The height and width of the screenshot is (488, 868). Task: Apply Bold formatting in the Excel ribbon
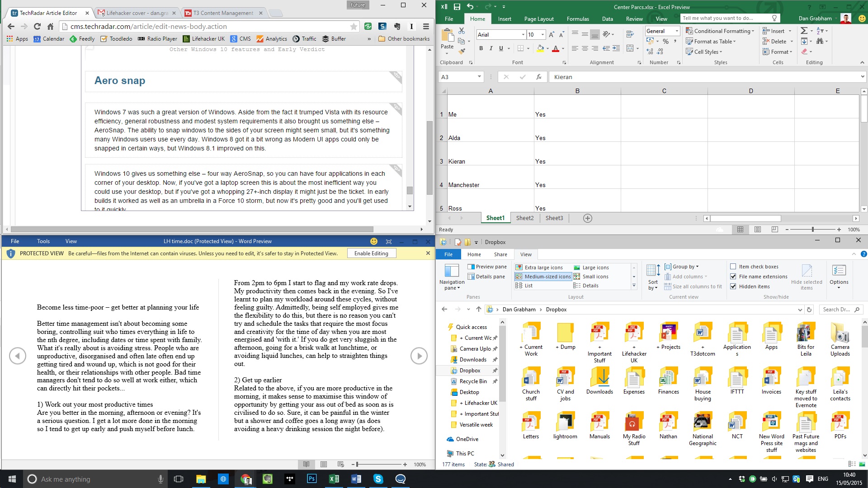(x=481, y=48)
